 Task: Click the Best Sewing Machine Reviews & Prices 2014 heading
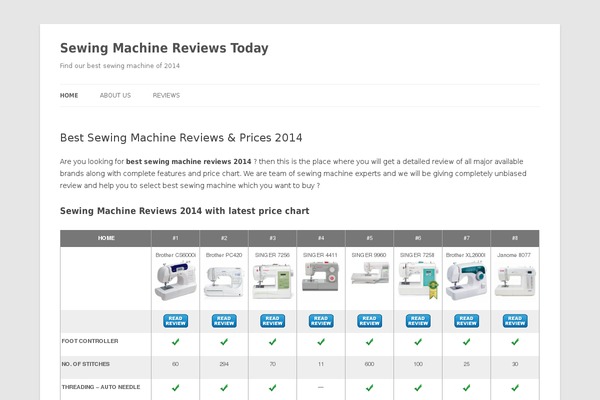pyautogui.click(x=181, y=138)
